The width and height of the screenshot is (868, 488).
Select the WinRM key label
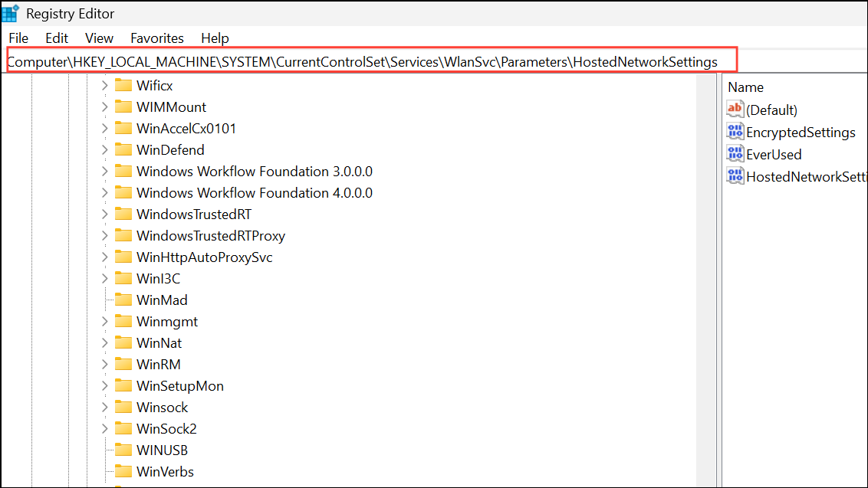[x=158, y=364]
